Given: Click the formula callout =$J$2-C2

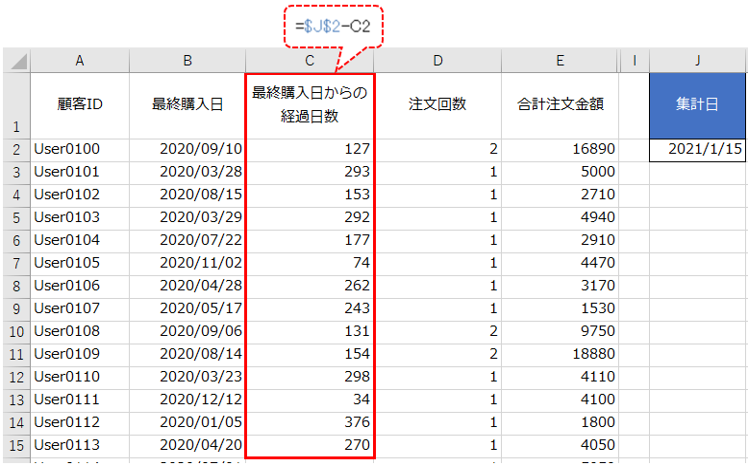Looking at the screenshot, I should pyautogui.click(x=332, y=24).
